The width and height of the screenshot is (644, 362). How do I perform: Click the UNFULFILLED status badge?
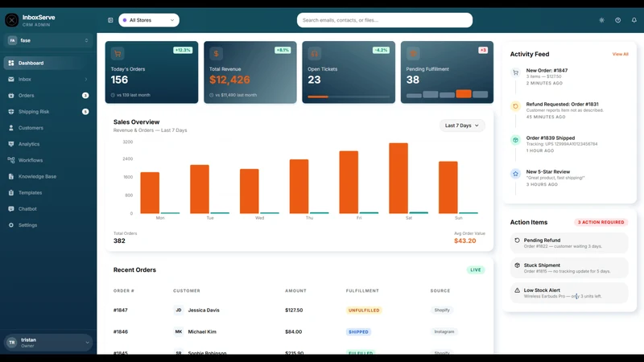[x=364, y=311]
